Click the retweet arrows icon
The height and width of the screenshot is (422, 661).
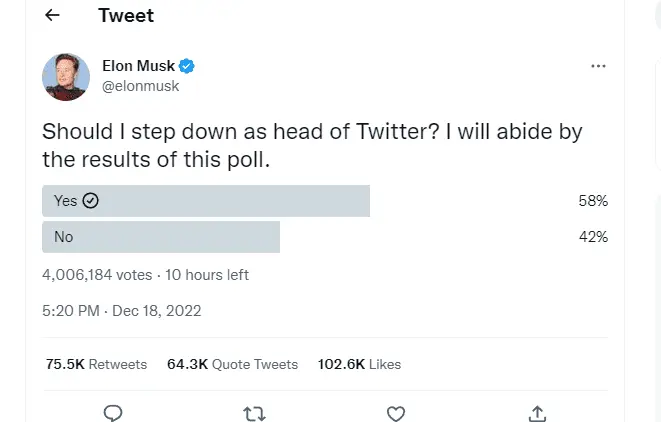(255, 412)
